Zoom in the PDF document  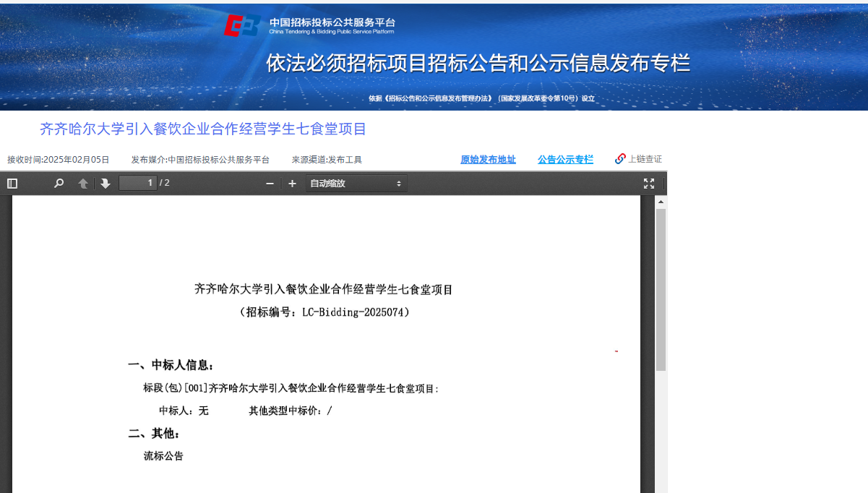(292, 184)
